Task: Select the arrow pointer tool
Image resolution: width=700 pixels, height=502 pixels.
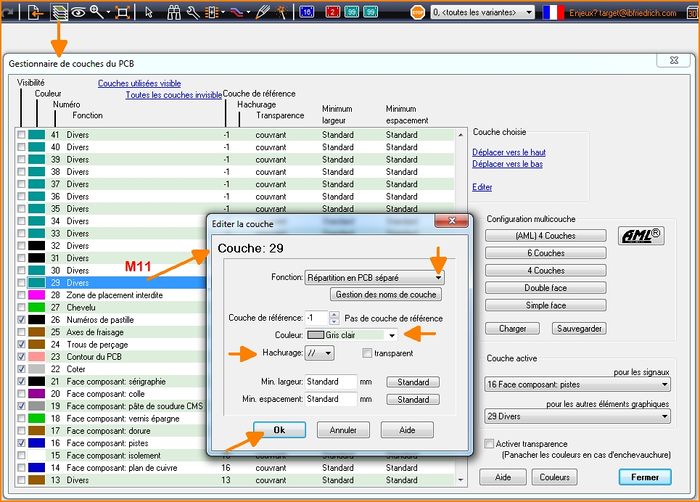Action: pos(149,13)
